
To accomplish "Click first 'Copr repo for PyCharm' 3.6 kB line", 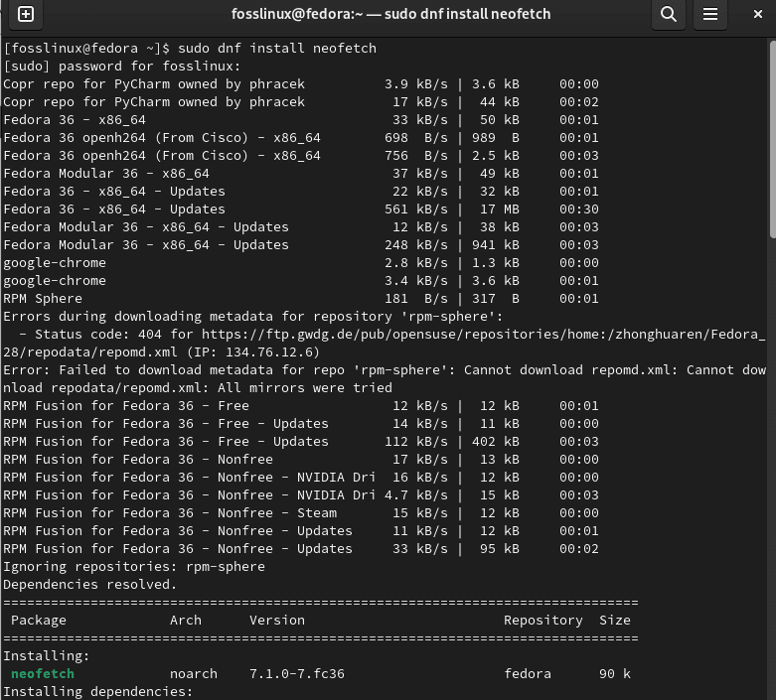I will click(301, 84).
